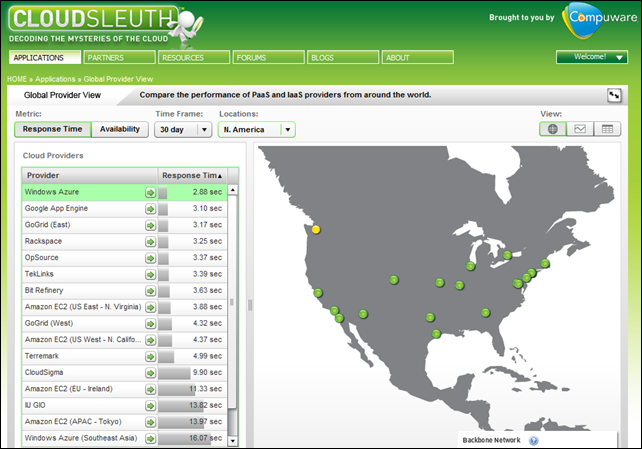Click the 9.90 sec response time value
642x449 pixels.
pos(207,372)
